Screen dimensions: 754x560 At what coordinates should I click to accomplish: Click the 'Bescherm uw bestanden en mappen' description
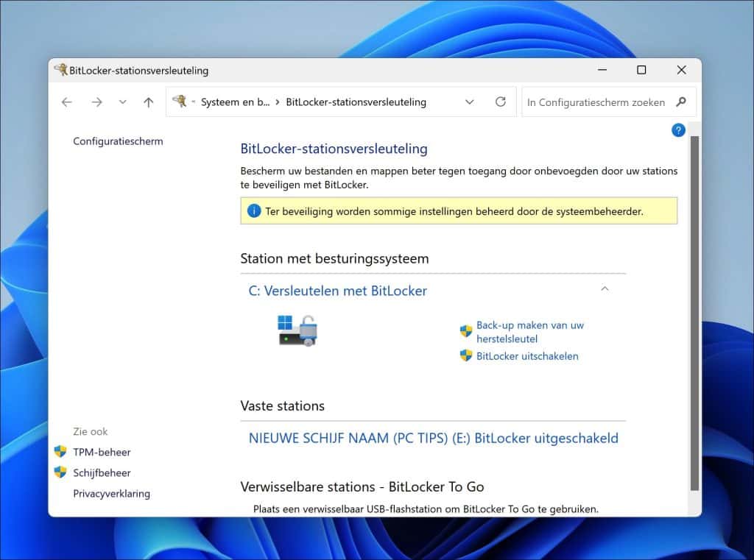click(459, 178)
